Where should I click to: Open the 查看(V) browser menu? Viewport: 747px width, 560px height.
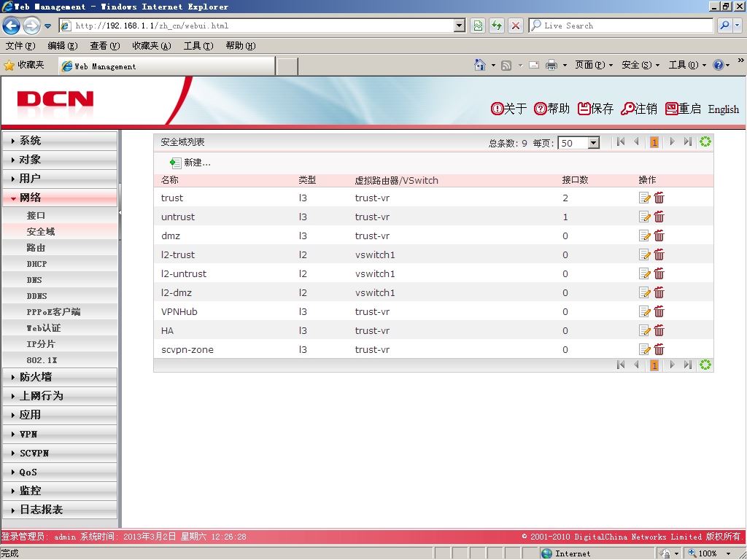105,46
